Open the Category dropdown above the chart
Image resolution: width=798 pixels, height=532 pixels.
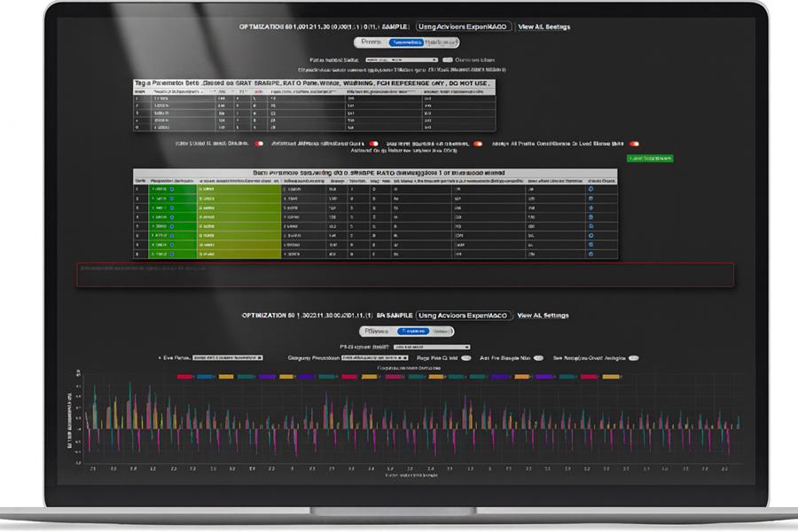click(x=374, y=358)
